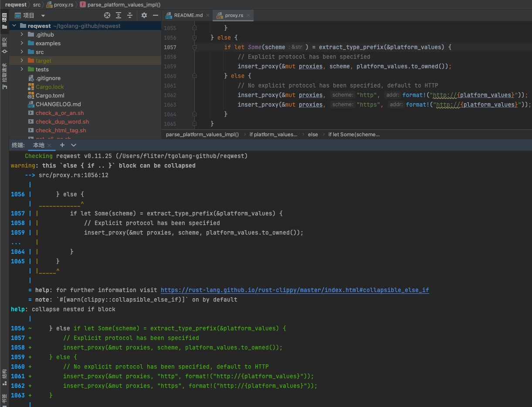Hide the project panel with minus icon
The height and width of the screenshot is (407, 532).
pyautogui.click(x=156, y=15)
